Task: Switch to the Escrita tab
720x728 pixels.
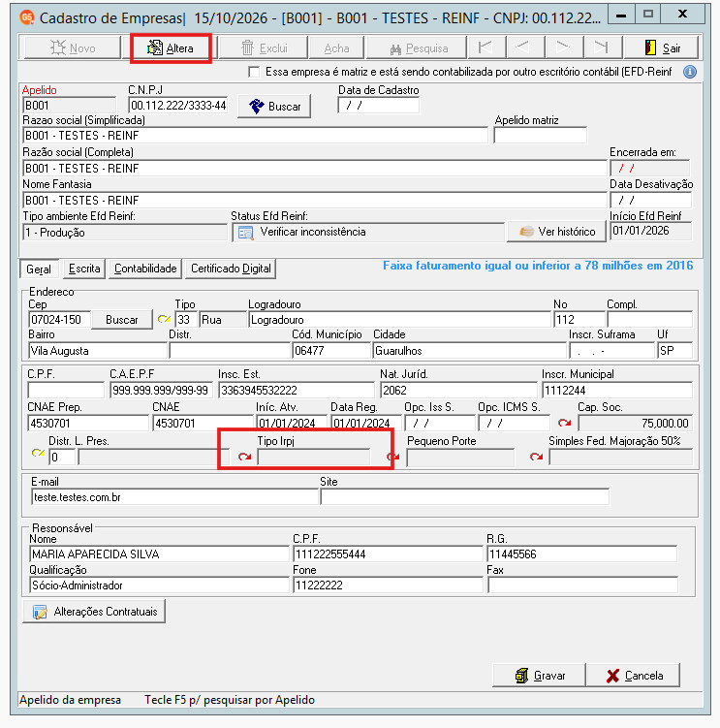Action: coord(84,269)
